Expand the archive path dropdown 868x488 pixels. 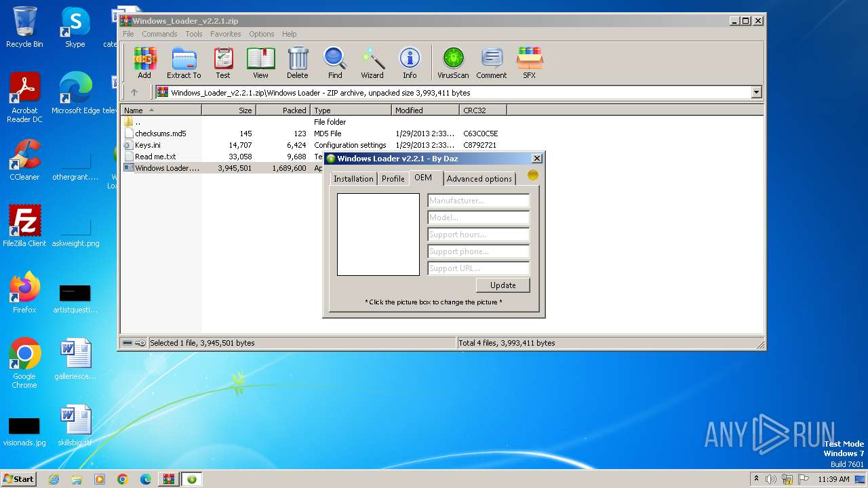click(x=757, y=92)
